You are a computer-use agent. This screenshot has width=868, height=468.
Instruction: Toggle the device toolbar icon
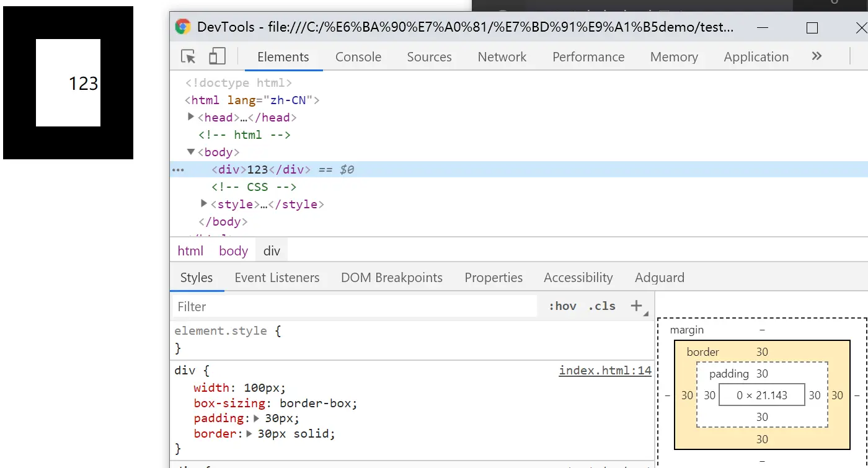[217, 56]
